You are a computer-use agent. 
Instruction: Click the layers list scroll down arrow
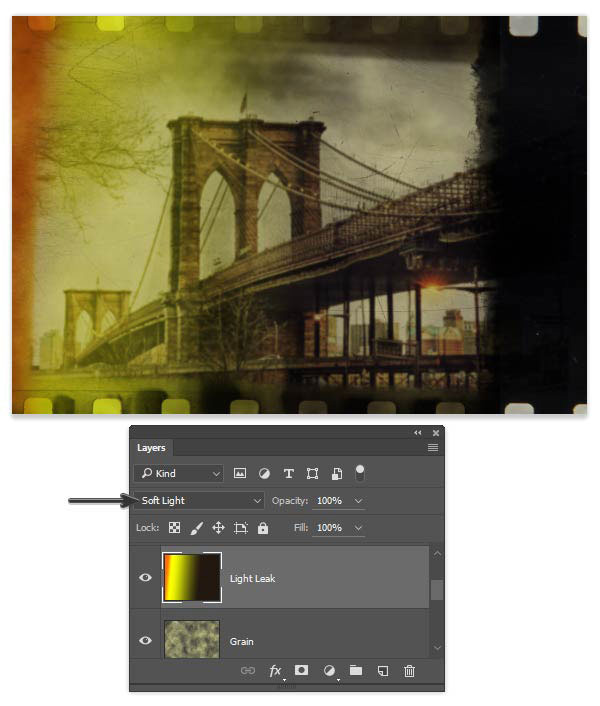(x=437, y=648)
